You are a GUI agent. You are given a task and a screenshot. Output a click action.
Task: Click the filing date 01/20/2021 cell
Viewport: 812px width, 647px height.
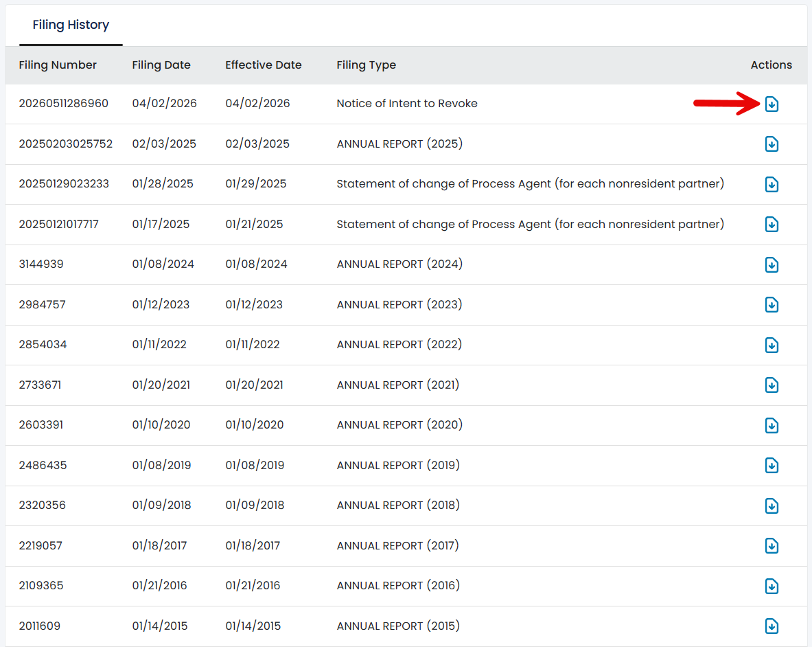click(x=161, y=385)
